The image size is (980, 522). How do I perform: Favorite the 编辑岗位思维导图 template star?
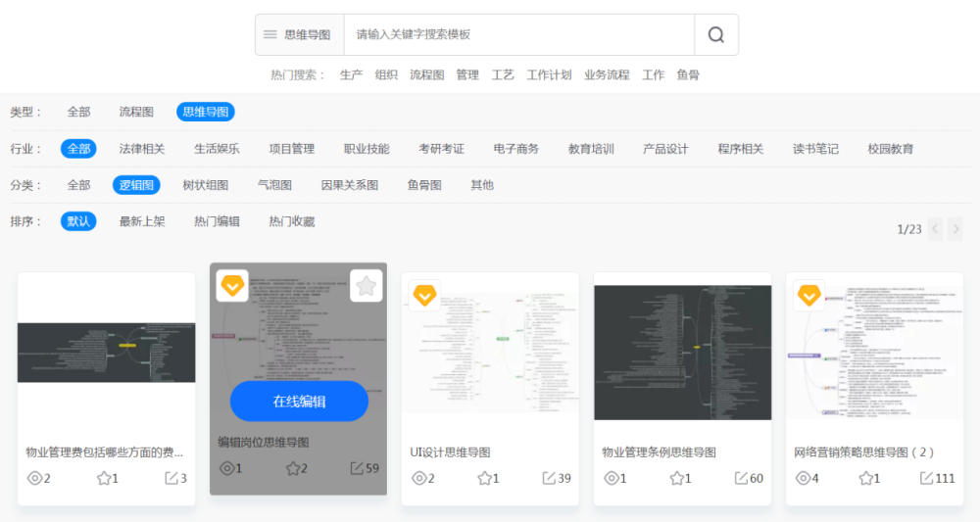367,286
